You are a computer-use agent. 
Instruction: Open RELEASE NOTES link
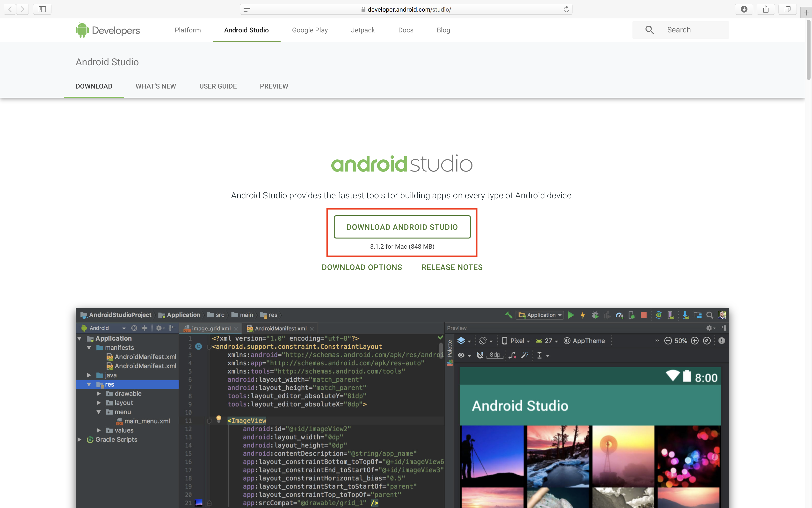pyautogui.click(x=452, y=268)
